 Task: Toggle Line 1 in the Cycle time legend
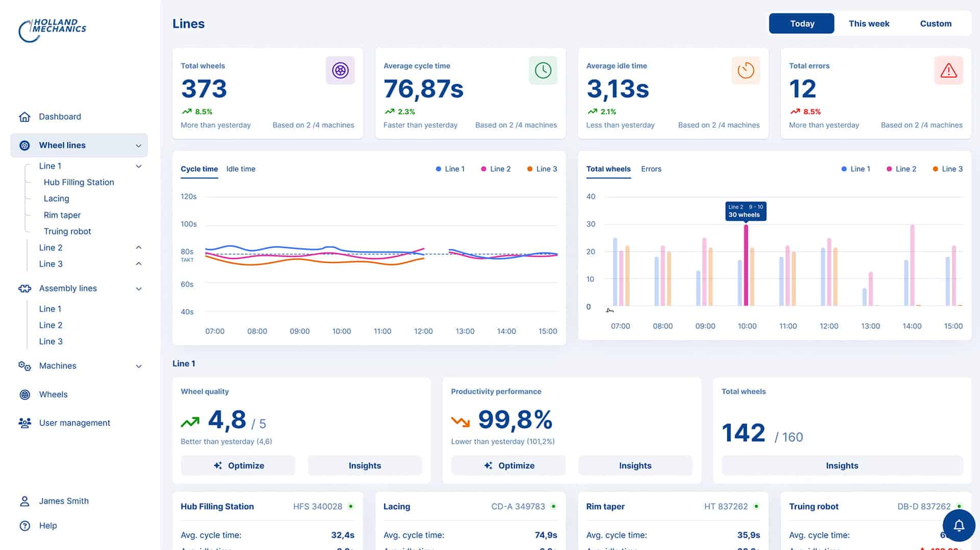(450, 169)
